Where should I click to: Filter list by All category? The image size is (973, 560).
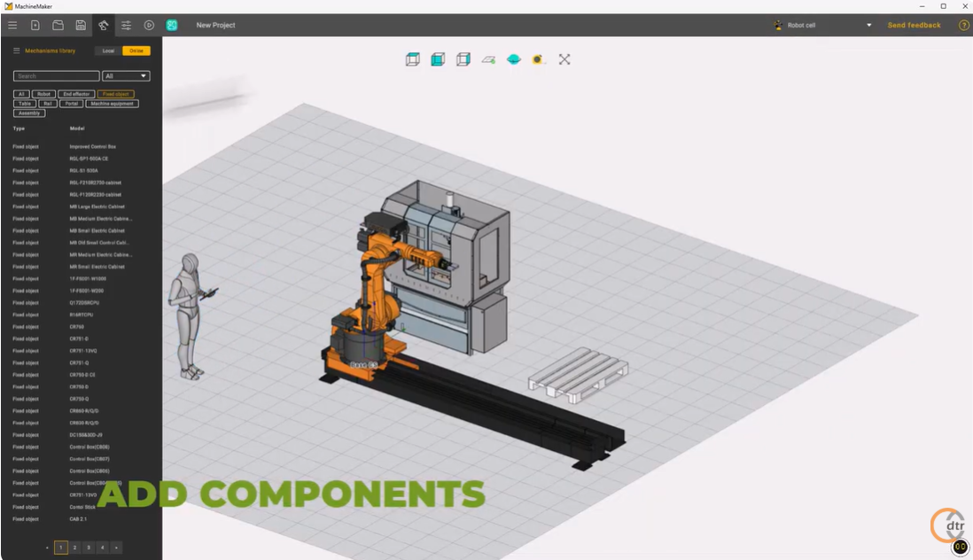click(x=21, y=94)
